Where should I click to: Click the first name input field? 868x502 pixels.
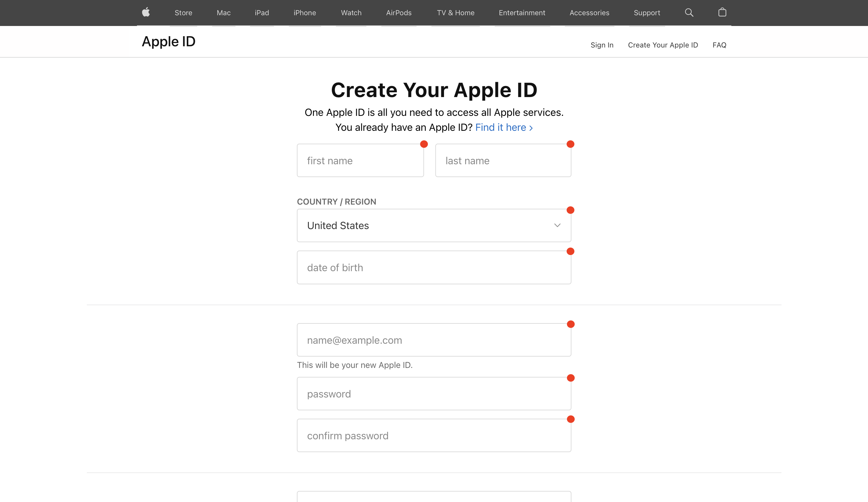point(360,160)
